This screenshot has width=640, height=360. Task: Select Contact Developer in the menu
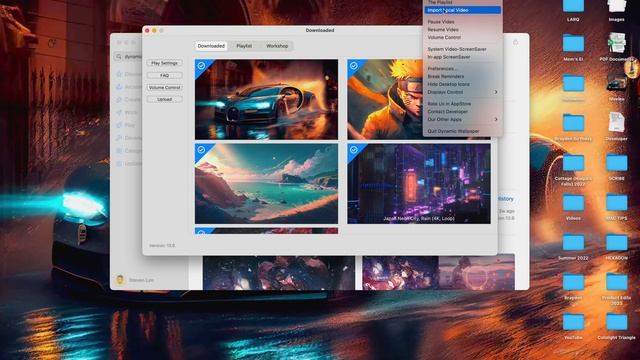pyautogui.click(x=462, y=111)
